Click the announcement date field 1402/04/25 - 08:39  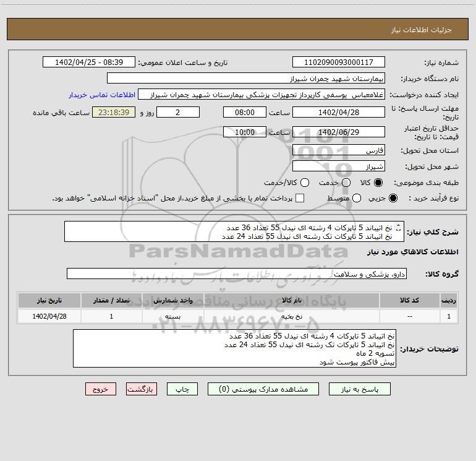pos(89,62)
